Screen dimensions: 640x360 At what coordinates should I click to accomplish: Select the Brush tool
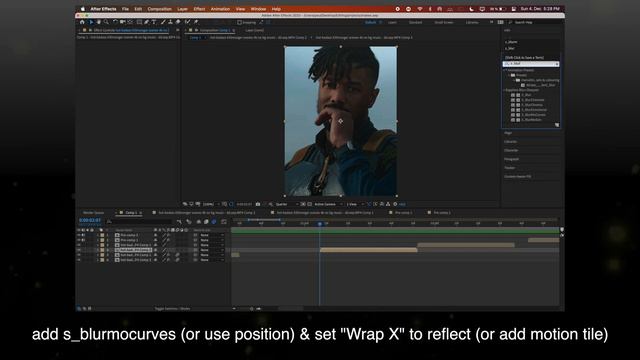[163, 22]
